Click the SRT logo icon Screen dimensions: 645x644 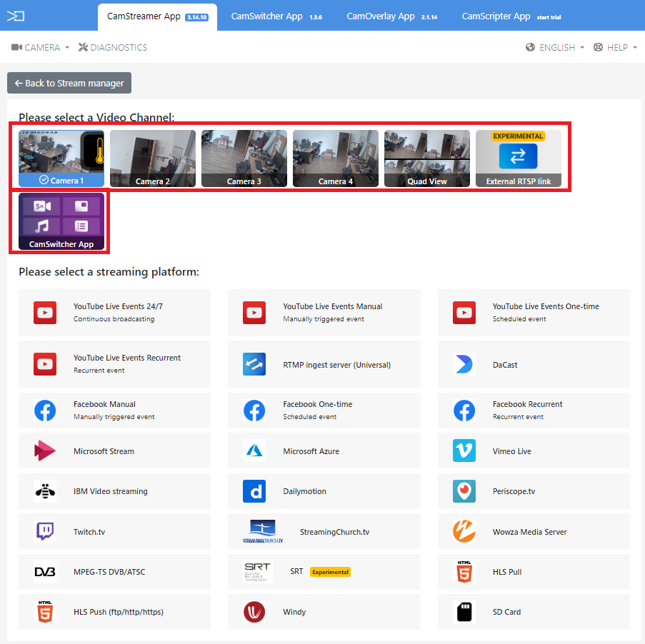pos(258,572)
